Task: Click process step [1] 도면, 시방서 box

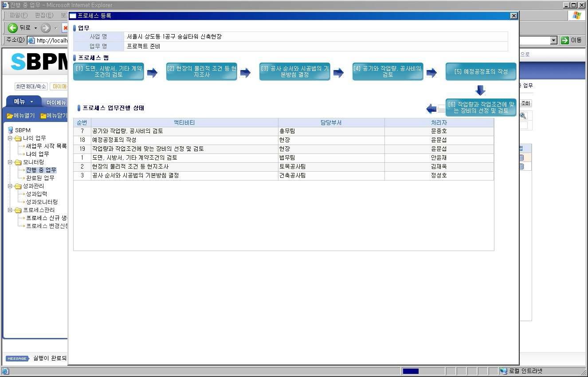Action: click(109, 71)
